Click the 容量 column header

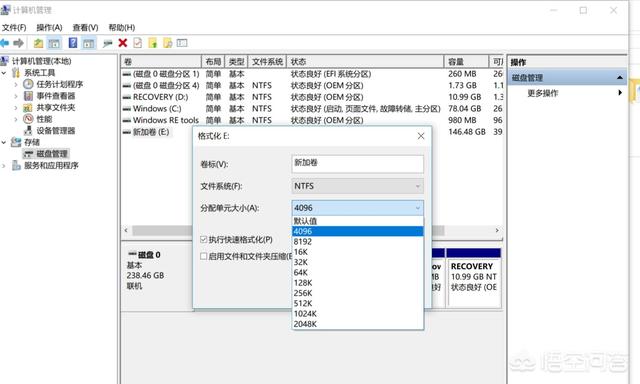tap(467, 62)
